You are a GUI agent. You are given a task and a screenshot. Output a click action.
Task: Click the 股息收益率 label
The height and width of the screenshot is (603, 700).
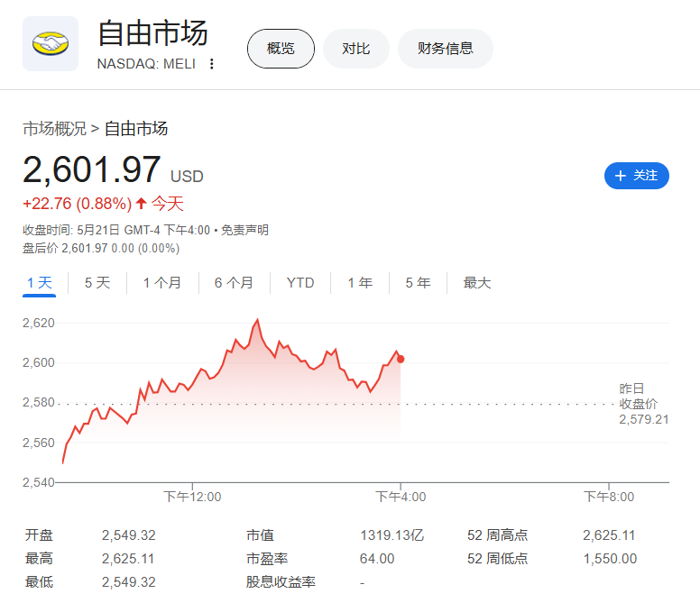[x=281, y=582]
